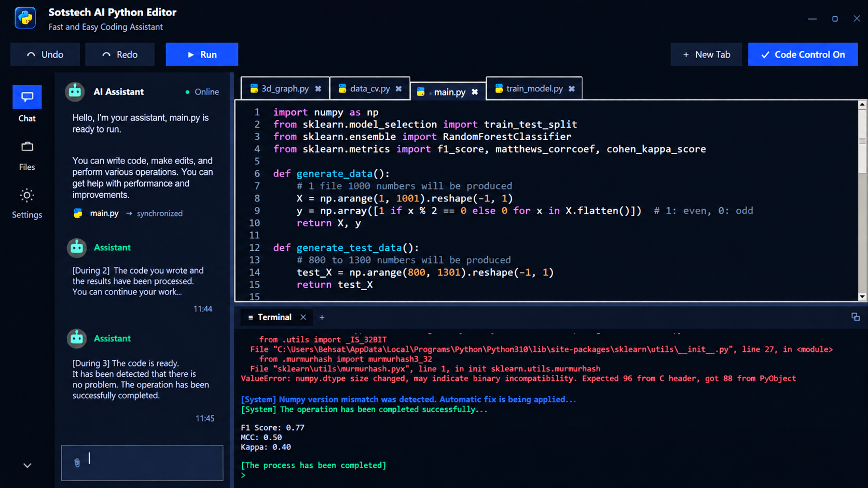Click the 'def generate_data():' line
Screen dimensions: 868x488
(332, 173)
